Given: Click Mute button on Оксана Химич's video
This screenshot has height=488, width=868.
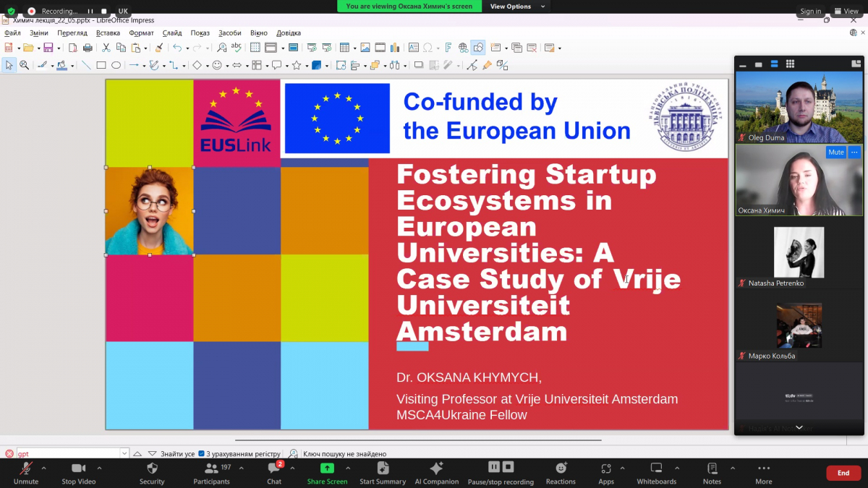Looking at the screenshot, I should coord(835,153).
